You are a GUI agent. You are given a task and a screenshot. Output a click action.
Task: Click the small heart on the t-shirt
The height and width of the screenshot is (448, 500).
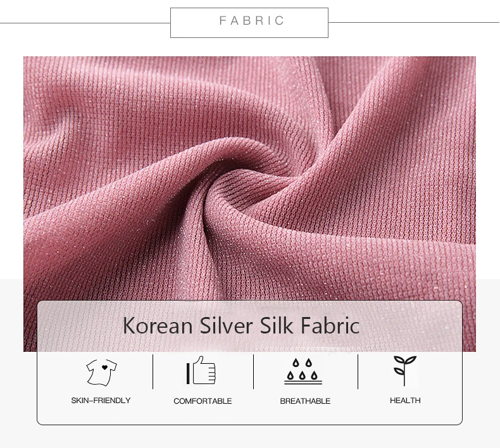104,368
